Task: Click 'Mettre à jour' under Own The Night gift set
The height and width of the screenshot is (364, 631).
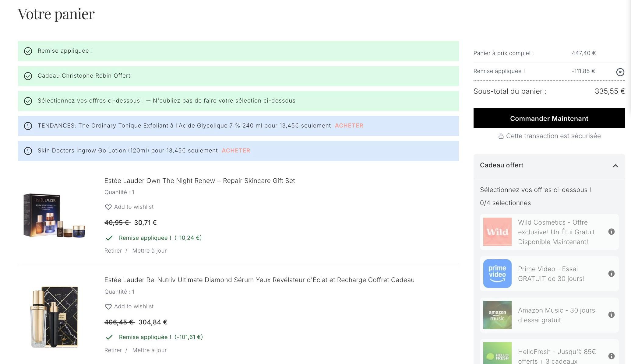Action: click(x=149, y=251)
